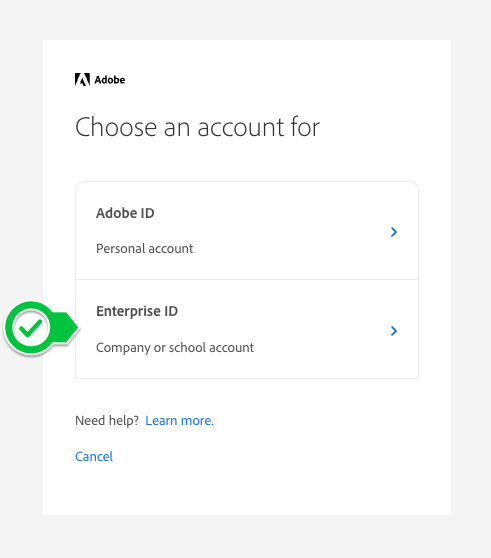This screenshot has width=491, height=558.
Task: Open the Learn more help link
Action: tap(179, 421)
